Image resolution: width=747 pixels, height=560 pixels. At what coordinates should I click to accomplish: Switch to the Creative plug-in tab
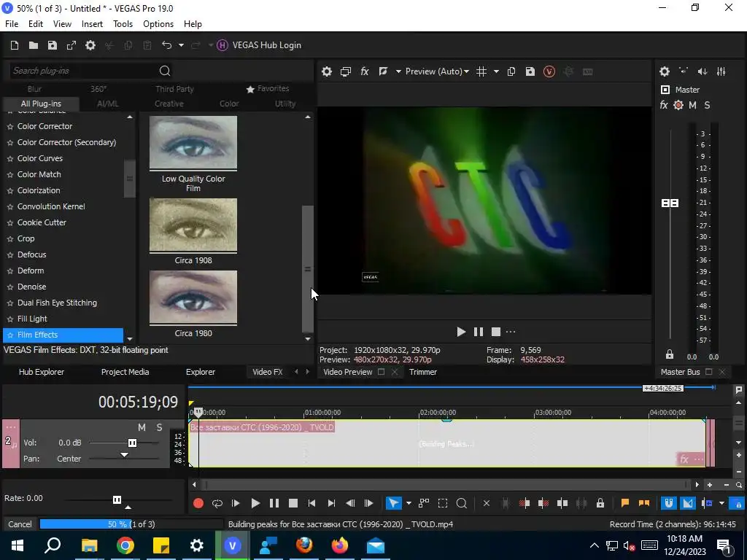click(x=169, y=104)
